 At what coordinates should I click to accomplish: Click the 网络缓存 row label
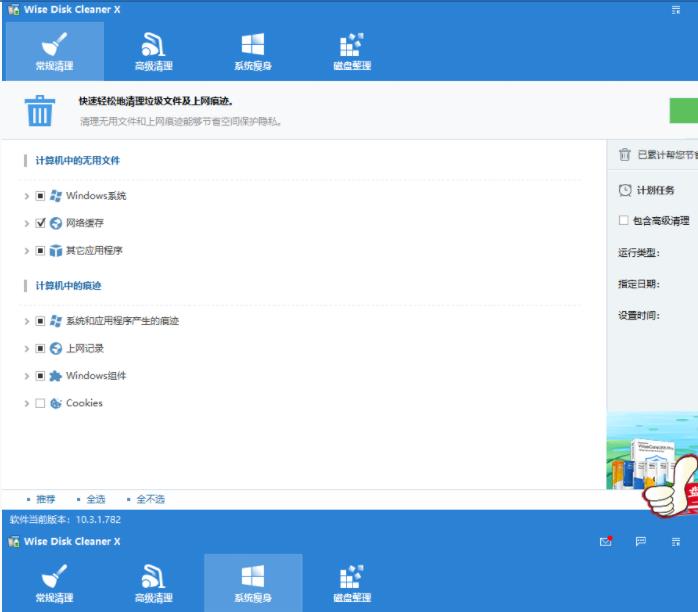point(85,223)
